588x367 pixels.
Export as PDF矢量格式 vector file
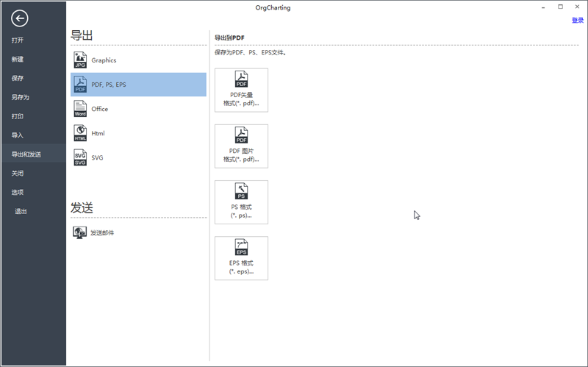click(x=241, y=90)
